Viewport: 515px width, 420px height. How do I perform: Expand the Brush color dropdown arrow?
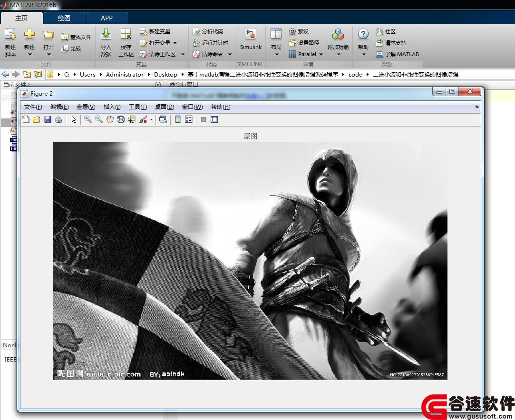151,119
